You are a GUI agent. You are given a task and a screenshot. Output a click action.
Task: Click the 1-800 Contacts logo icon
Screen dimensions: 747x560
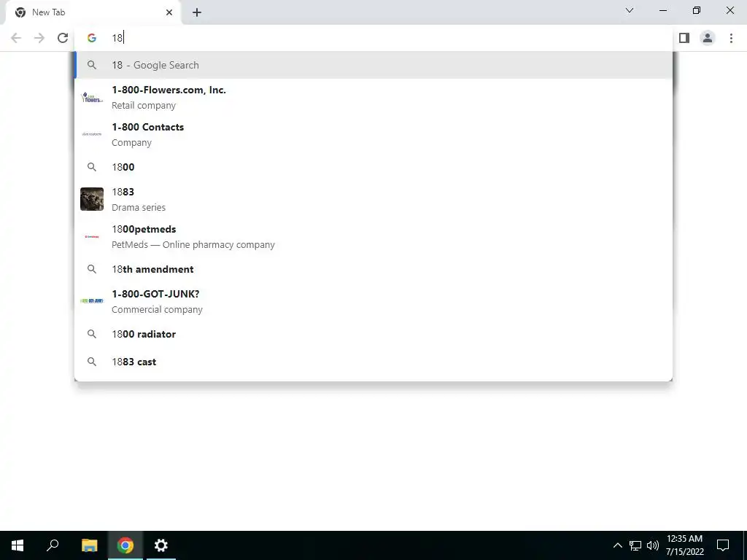(x=92, y=134)
